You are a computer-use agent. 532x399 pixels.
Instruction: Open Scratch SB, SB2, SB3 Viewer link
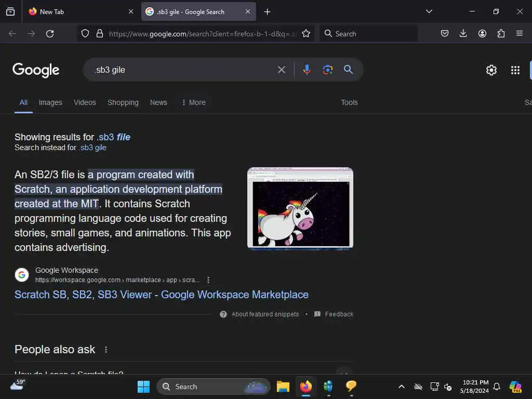click(x=162, y=295)
